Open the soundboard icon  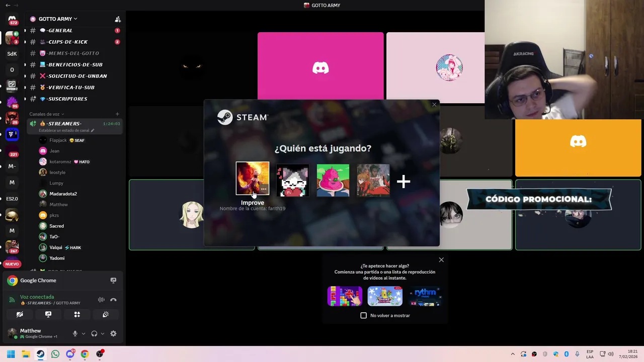point(106,314)
